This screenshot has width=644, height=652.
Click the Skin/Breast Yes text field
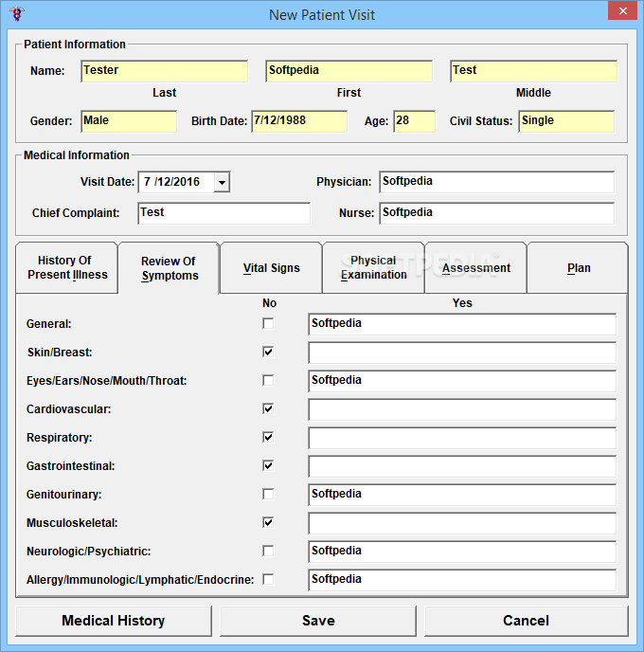(x=462, y=353)
